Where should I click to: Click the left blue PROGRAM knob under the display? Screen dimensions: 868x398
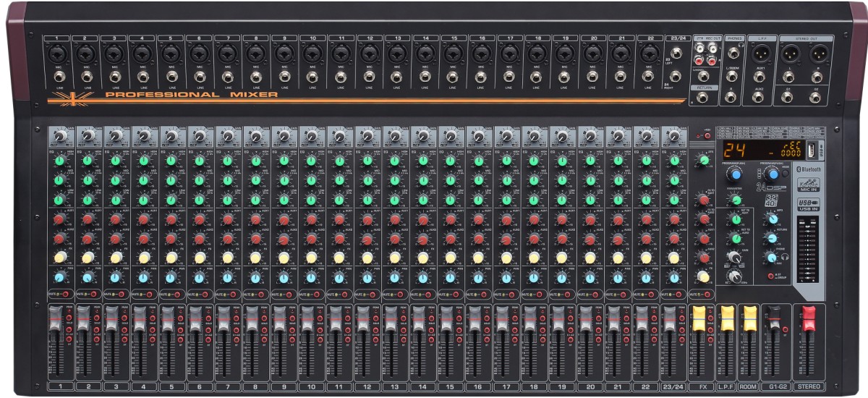(736, 174)
